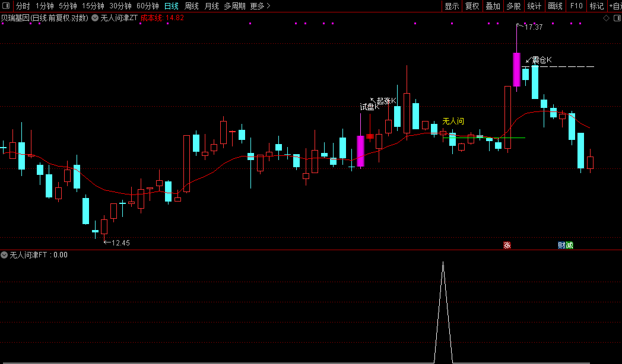622x364 pixels.
Task: Click the 多股 multi-stock button
Action: click(x=514, y=6)
